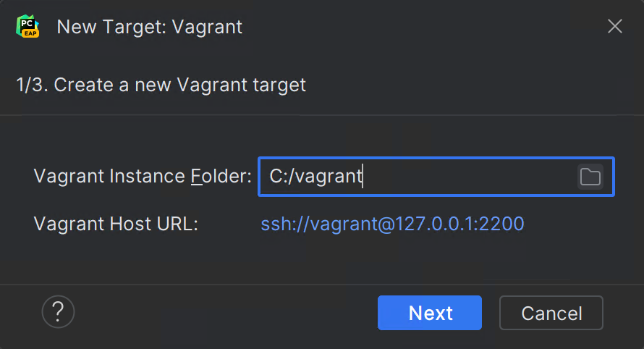Viewport: 644px width, 349px height.
Task: Close the New Target dialog with X
Action: (x=614, y=28)
